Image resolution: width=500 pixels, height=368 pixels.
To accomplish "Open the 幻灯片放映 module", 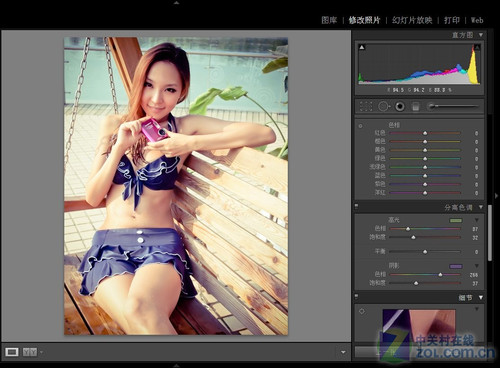I will click(x=412, y=20).
